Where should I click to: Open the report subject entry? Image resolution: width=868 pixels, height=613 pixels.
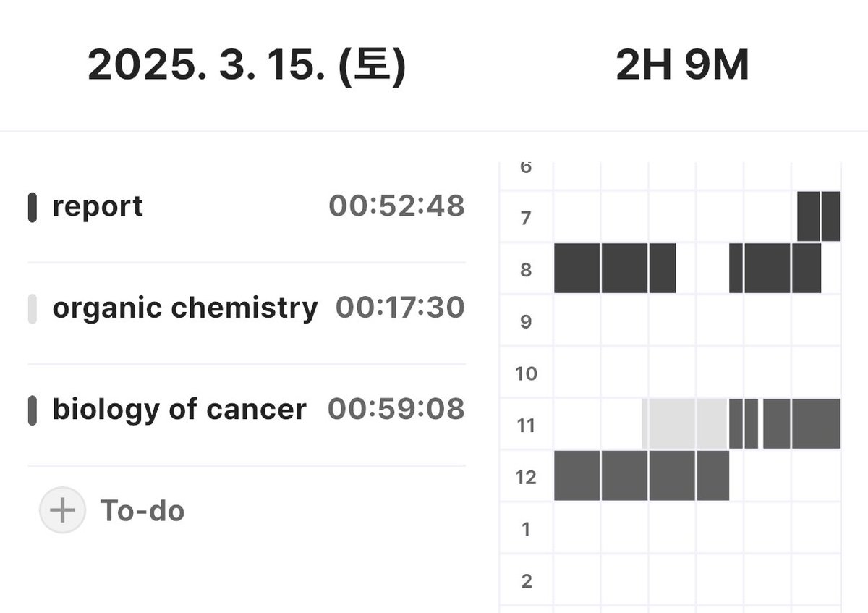pyautogui.click(x=246, y=207)
